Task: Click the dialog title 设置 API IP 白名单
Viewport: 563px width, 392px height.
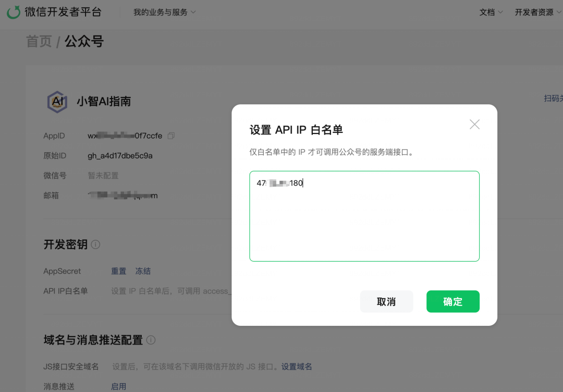Action: (296, 130)
